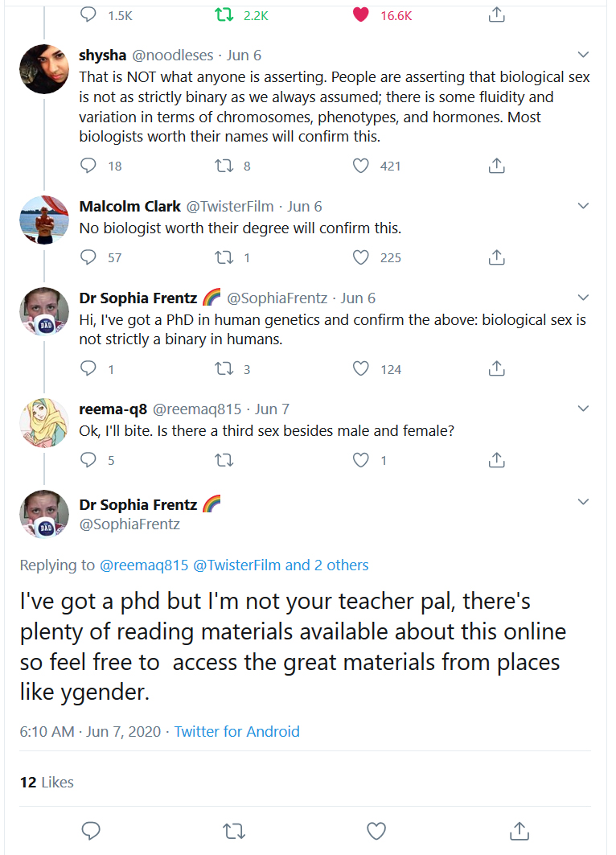This screenshot has width=616, height=855.
Task: Reply to shysha's tweet with 18 comments
Action: point(88,166)
